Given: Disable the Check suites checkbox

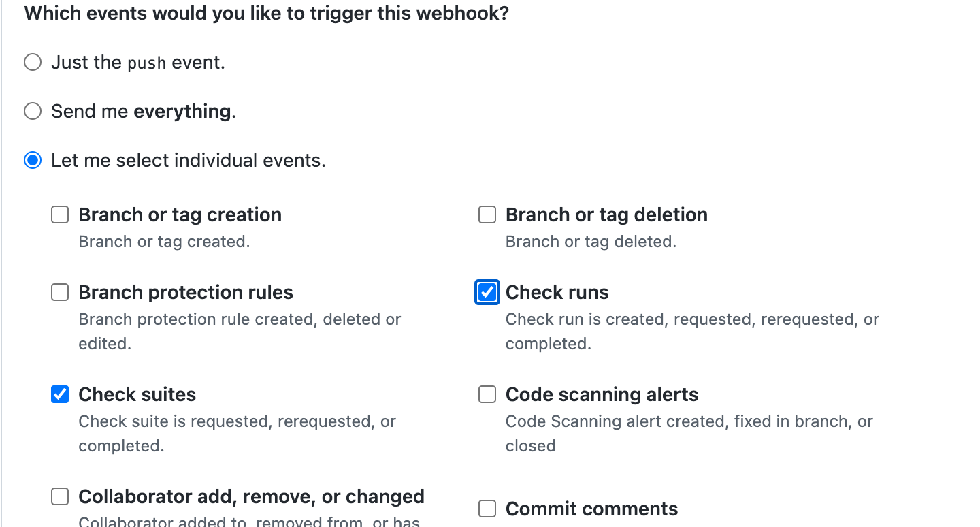Looking at the screenshot, I should (60, 394).
